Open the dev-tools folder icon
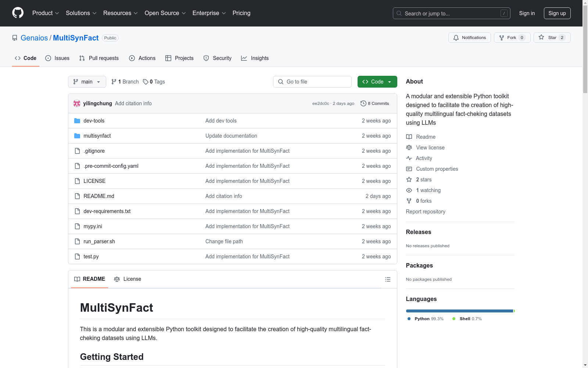Viewport: 588px width, 368px height. point(77,121)
